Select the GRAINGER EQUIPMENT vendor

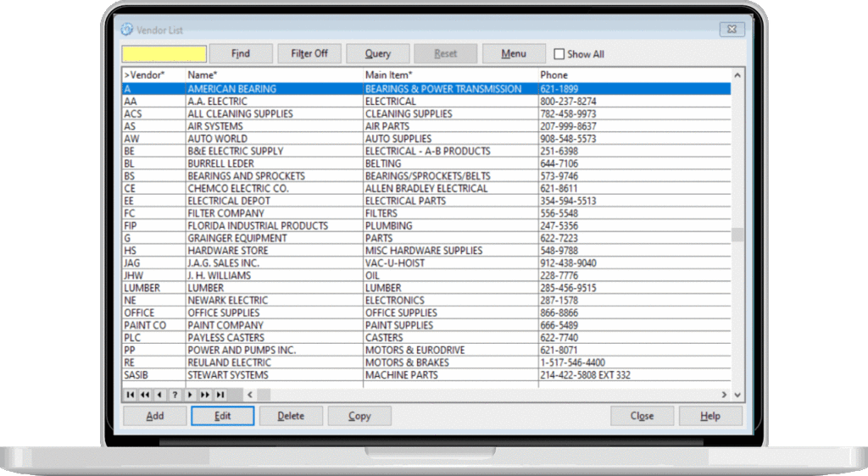[x=426, y=238]
